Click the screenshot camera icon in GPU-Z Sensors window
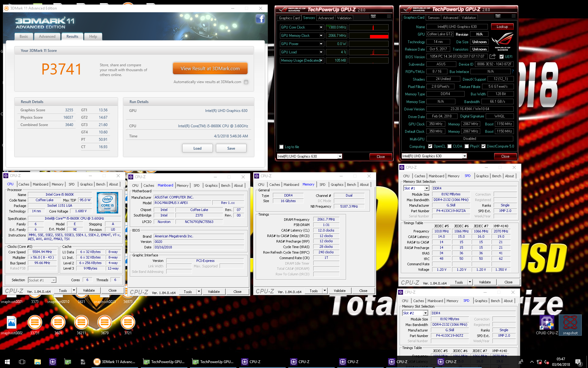588x368 pixels. pyautogui.click(x=373, y=16)
